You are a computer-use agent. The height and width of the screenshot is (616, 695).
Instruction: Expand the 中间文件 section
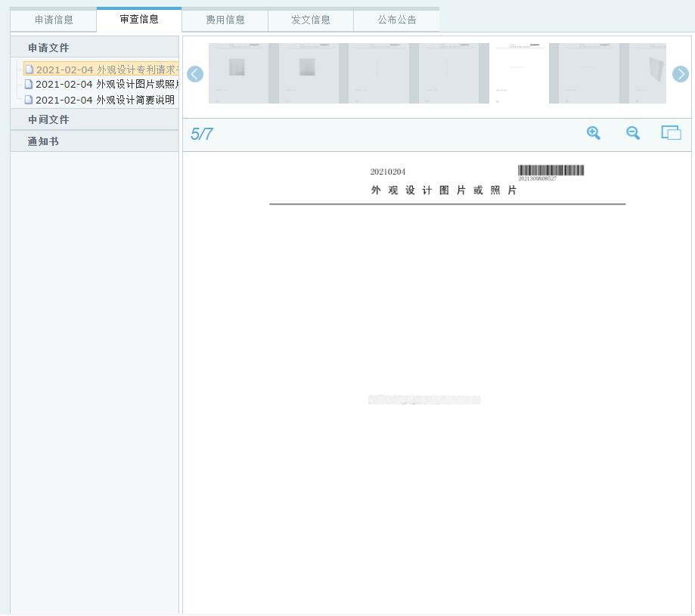coord(48,119)
